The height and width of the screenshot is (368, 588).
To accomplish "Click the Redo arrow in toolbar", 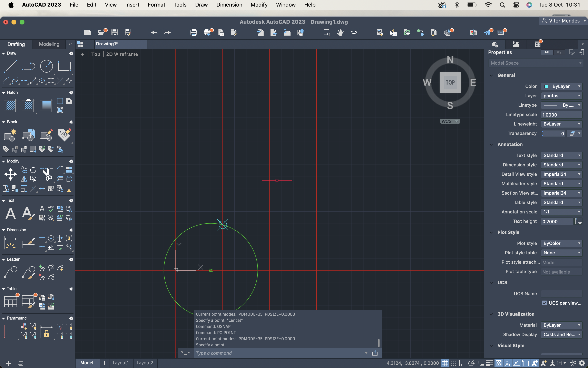I will click(x=167, y=32).
